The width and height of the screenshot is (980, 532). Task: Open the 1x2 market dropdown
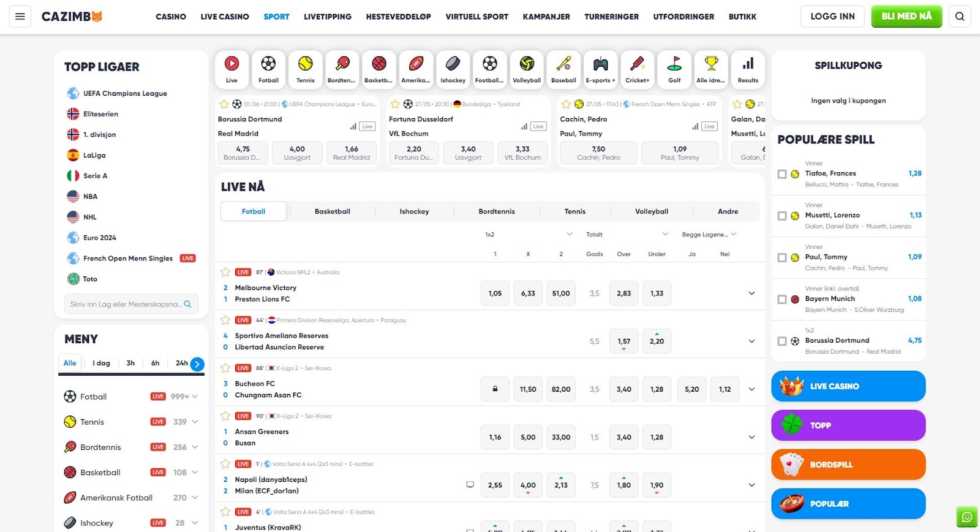[x=529, y=234]
